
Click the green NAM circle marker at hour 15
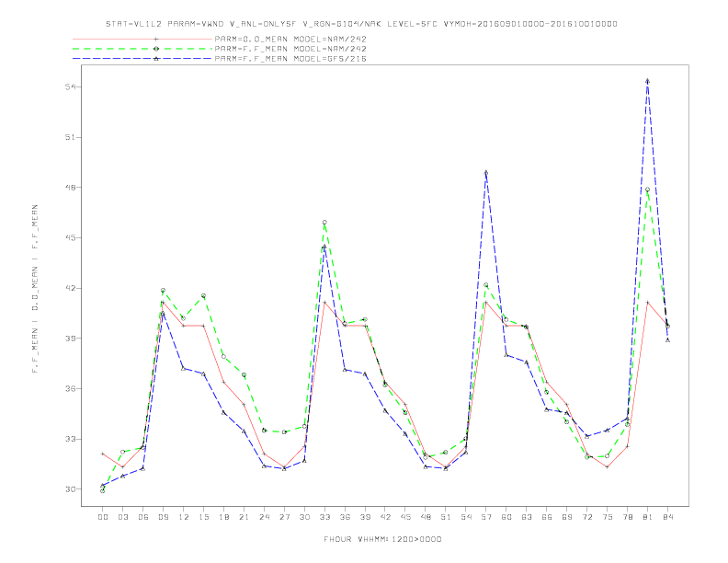click(203, 296)
